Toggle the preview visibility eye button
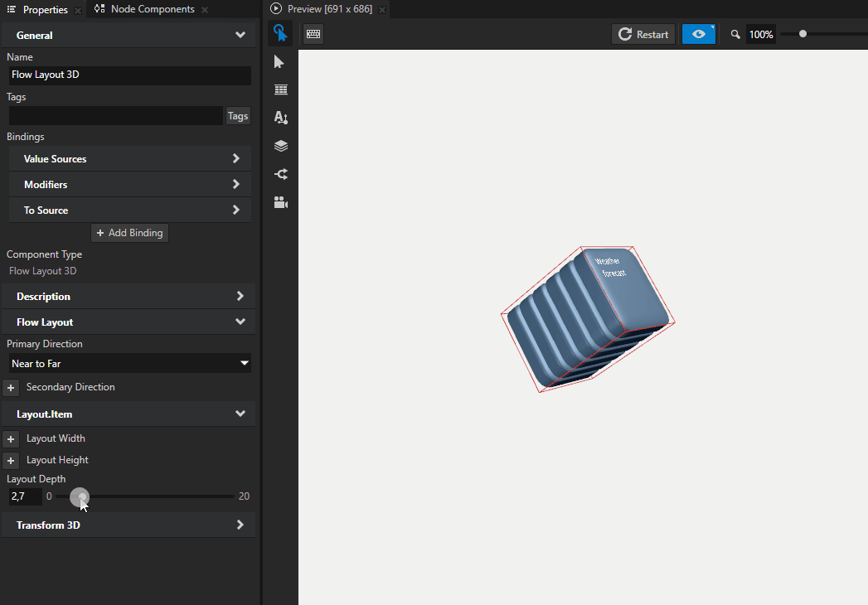Image resolution: width=868 pixels, height=605 pixels. (x=698, y=34)
